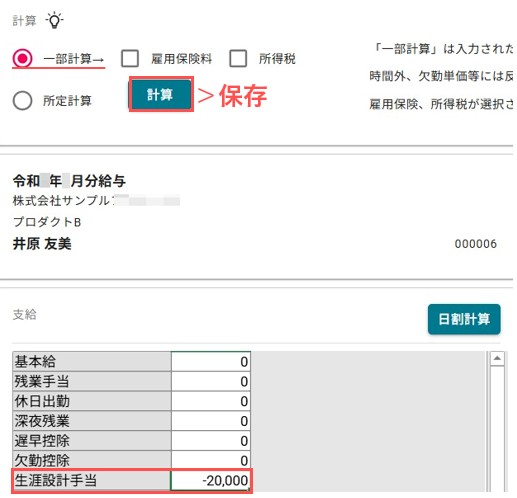Click the 日割計算 button
This screenshot has height=498, width=517.
pos(464,319)
